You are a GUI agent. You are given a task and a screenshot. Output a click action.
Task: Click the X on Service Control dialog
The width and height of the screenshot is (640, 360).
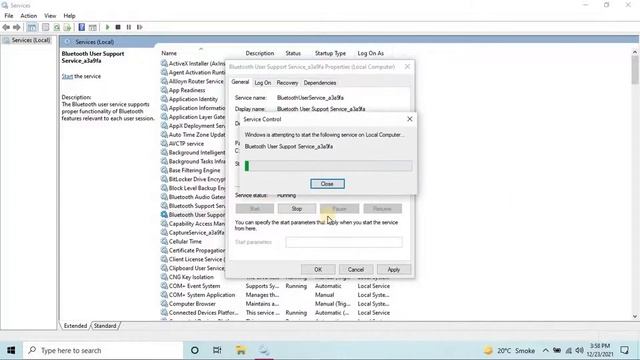pos(410,119)
